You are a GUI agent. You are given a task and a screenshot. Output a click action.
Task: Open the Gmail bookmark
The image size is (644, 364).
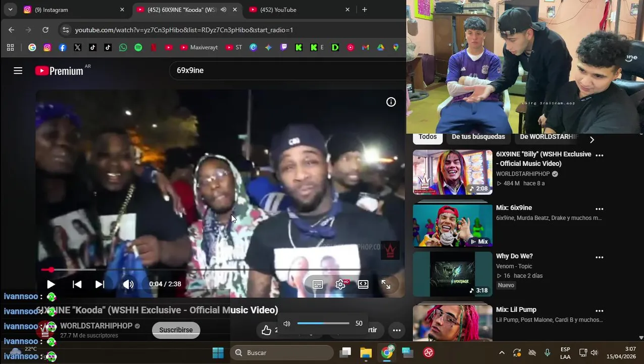click(x=366, y=48)
